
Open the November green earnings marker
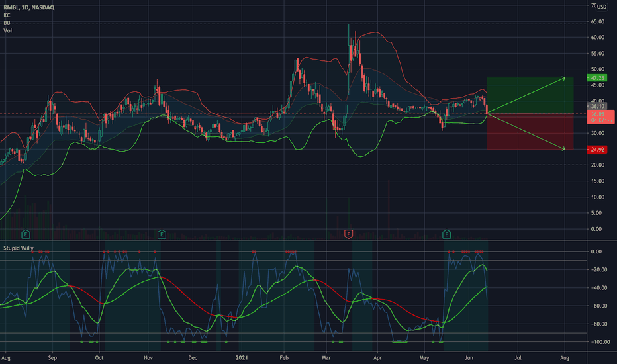162,234
